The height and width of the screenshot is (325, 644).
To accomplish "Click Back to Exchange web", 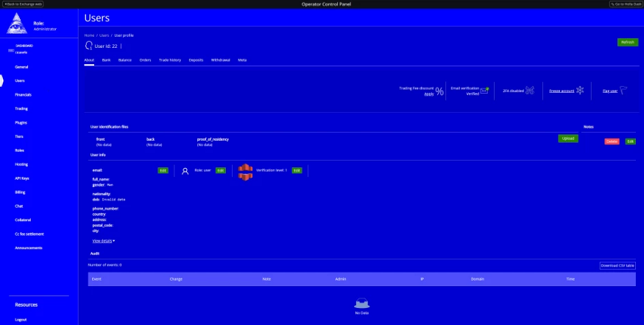I will 23,4.
